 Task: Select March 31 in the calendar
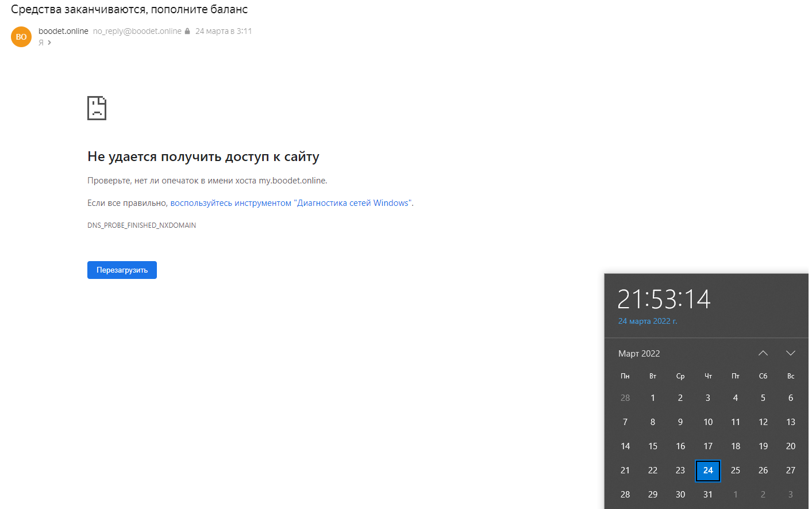pyautogui.click(x=707, y=495)
